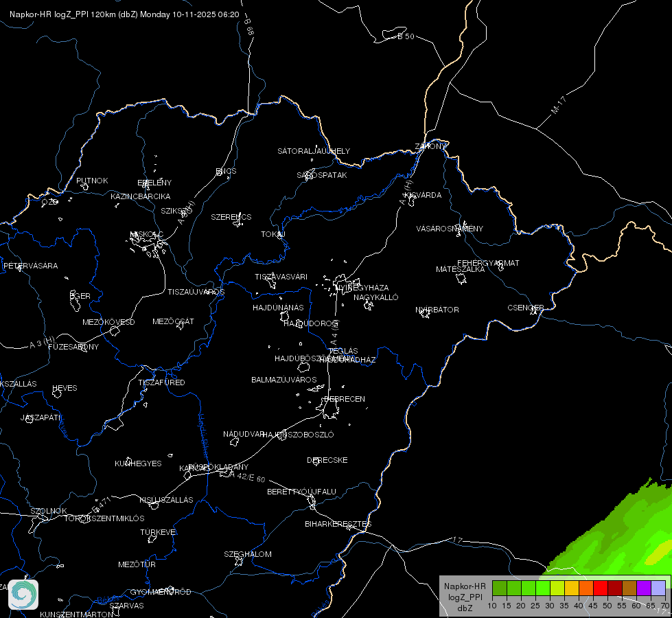Click the 'BIHARKERESZTES' town label
The image size is (672, 618).
(x=338, y=524)
